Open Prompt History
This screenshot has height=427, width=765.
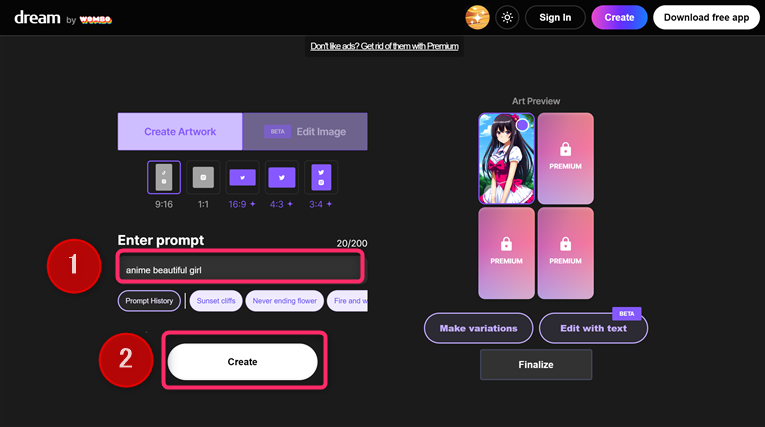(x=149, y=300)
